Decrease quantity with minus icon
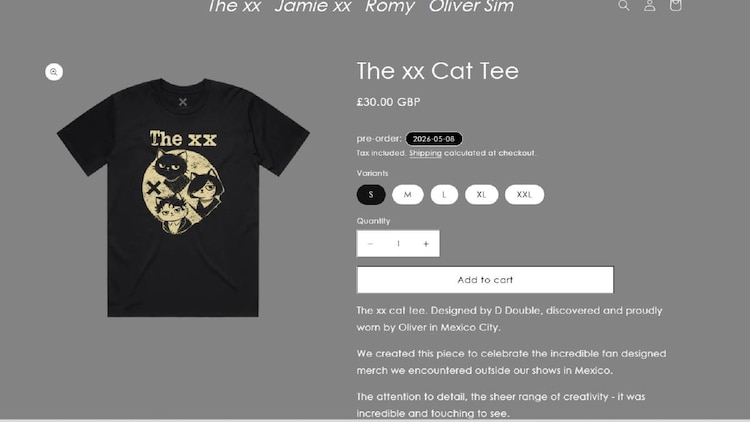Image resolution: width=750 pixels, height=422 pixels. click(370, 244)
